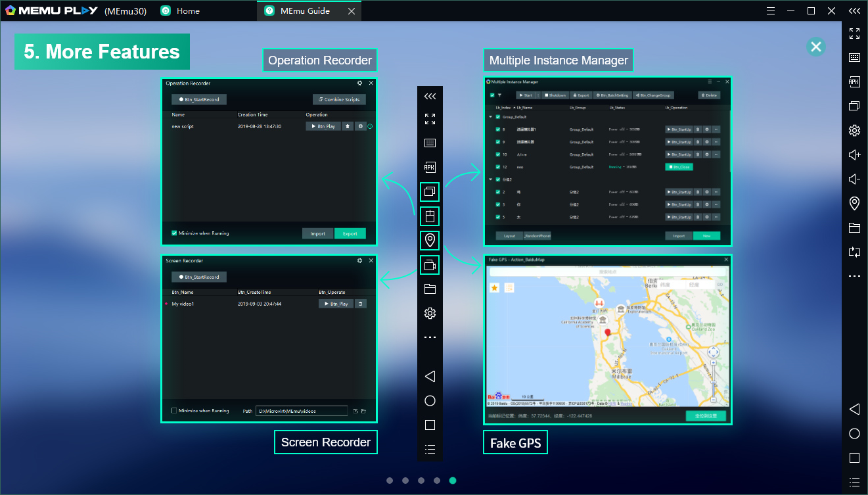Viewport: 868px width, 495px height.
Task: Open keyboard mapping in the right sidebar
Action: (x=854, y=57)
